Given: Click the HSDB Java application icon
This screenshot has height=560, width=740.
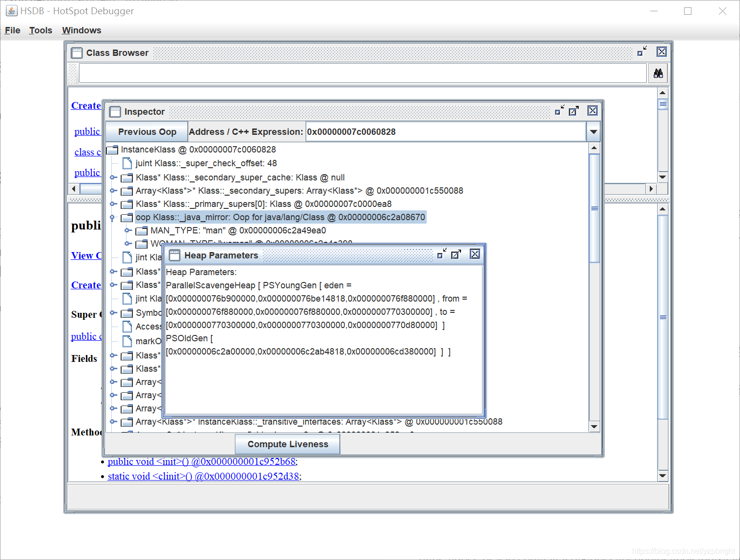Looking at the screenshot, I should click(11, 10).
